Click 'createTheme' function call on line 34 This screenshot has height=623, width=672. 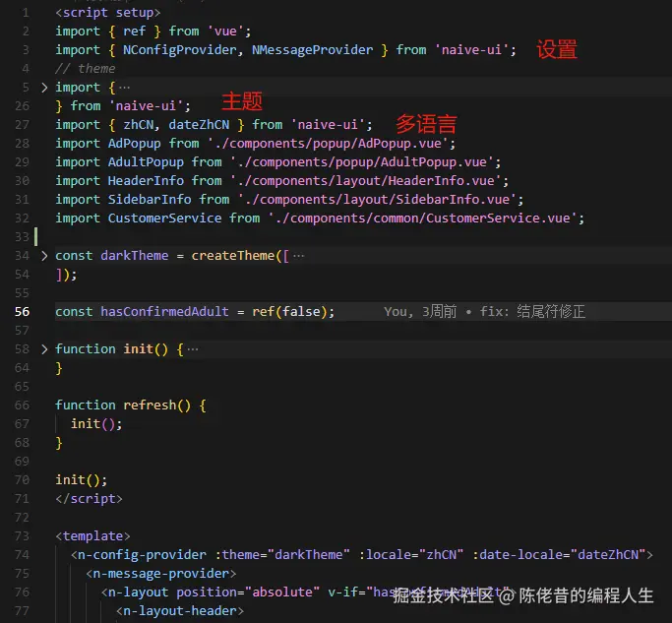(233, 256)
